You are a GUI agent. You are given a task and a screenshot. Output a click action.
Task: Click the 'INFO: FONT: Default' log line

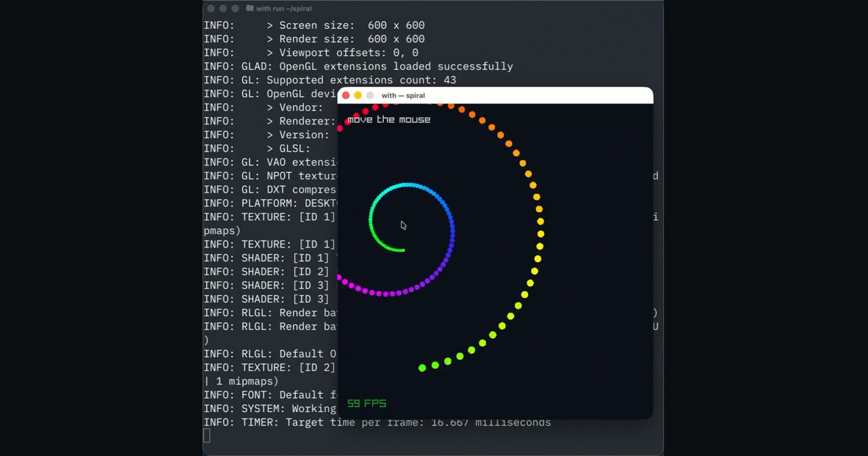tap(271, 394)
